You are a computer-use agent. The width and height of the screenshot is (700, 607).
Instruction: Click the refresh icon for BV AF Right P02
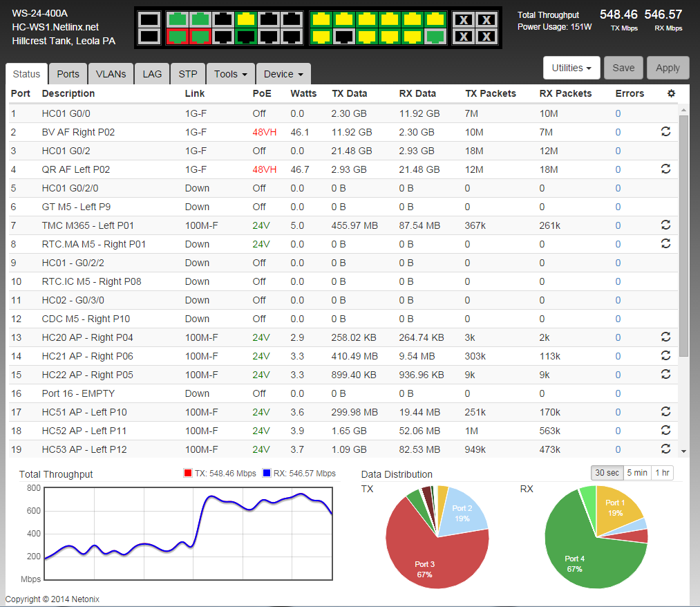[x=665, y=132]
